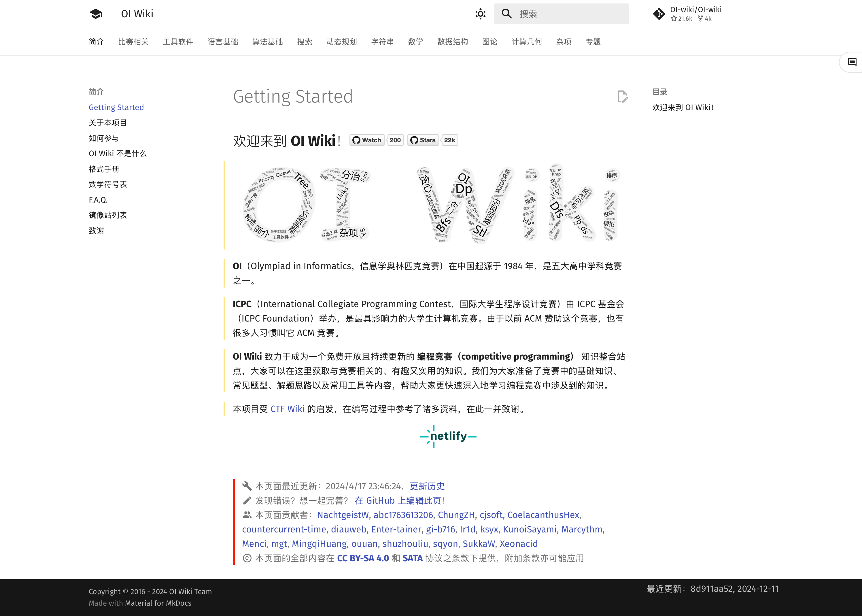Click the 21.6k stars count in header
The height and width of the screenshot is (616, 862).
click(x=681, y=19)
